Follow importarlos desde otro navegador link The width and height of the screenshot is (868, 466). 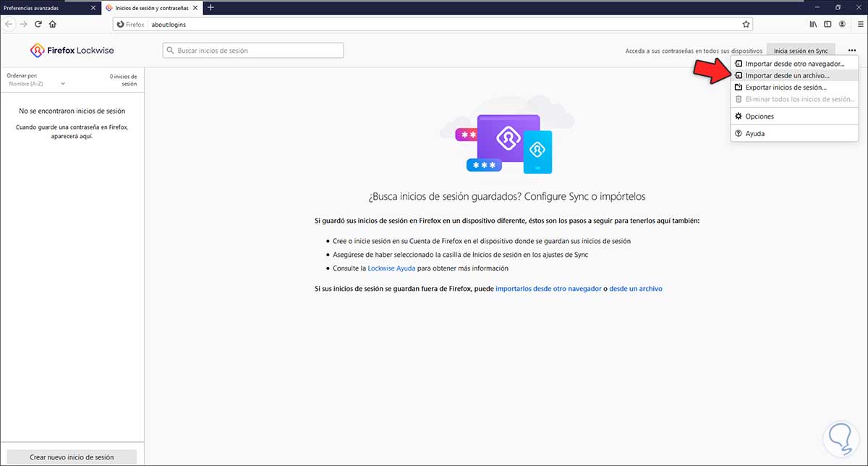pos(548,288)
